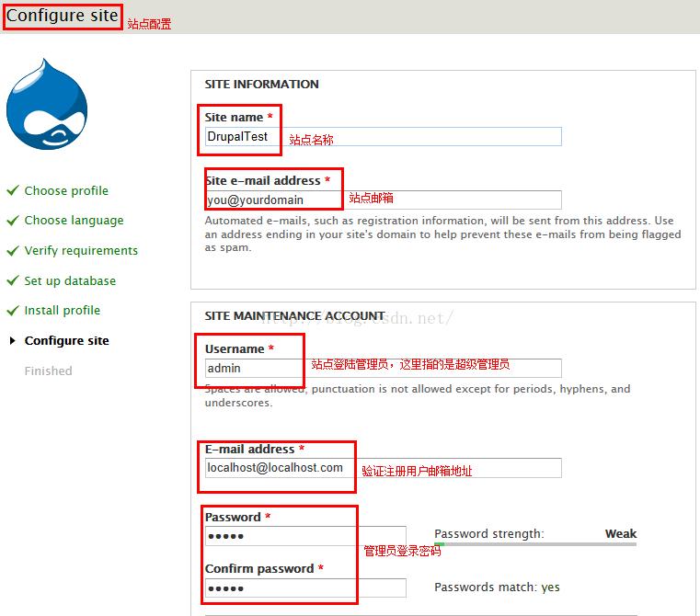
Task: Click the Finished step label
Action: click(48, 371)
